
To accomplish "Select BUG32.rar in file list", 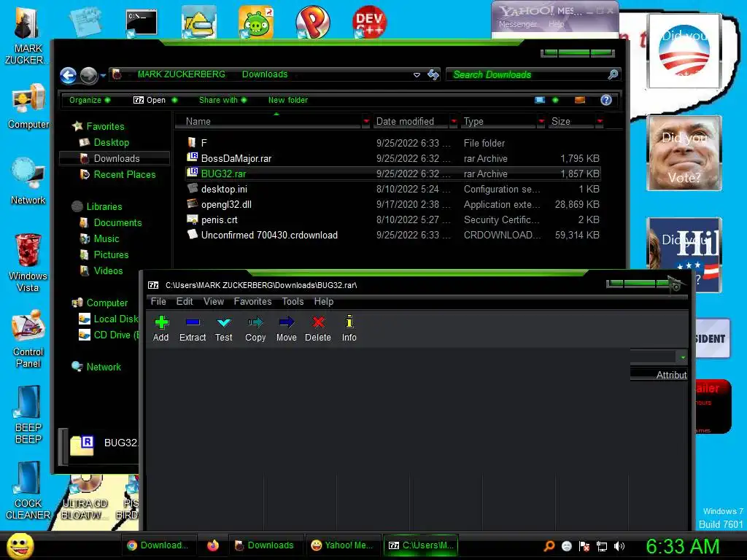I will coord(393,174).
